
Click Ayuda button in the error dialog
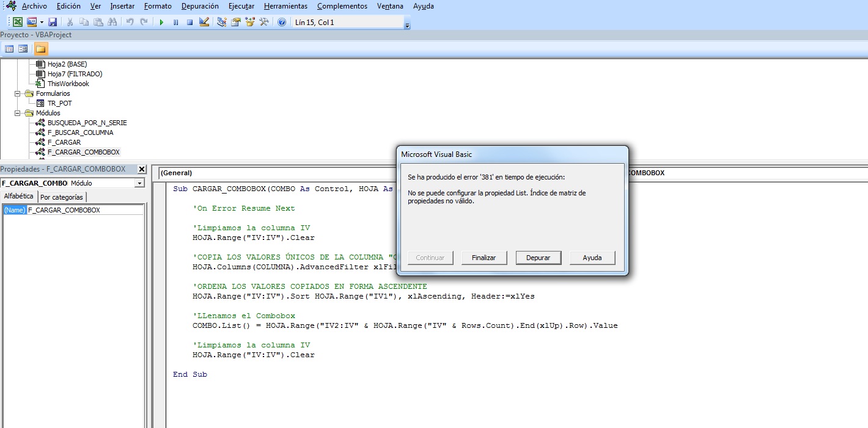tap(592, 258)
